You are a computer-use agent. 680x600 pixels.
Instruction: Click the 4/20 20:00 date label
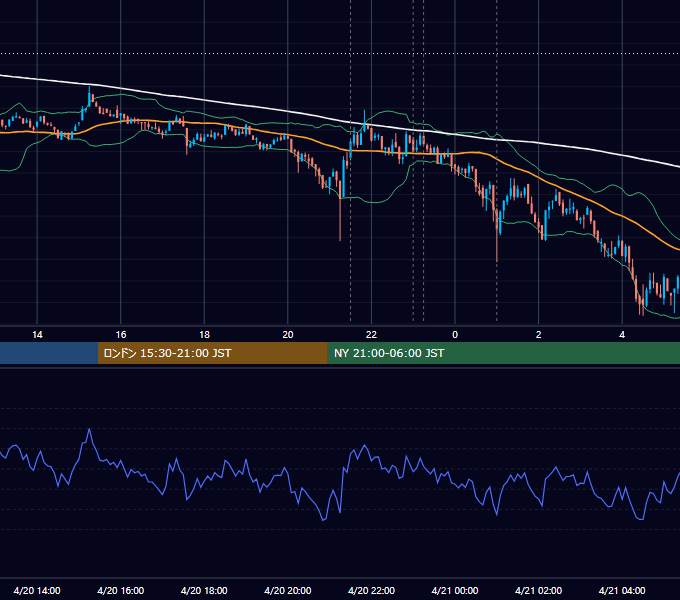(288, 590)
